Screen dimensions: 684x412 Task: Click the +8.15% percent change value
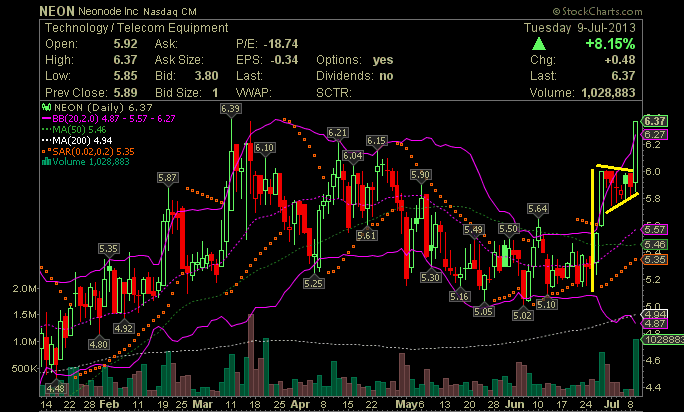[610, 44]
